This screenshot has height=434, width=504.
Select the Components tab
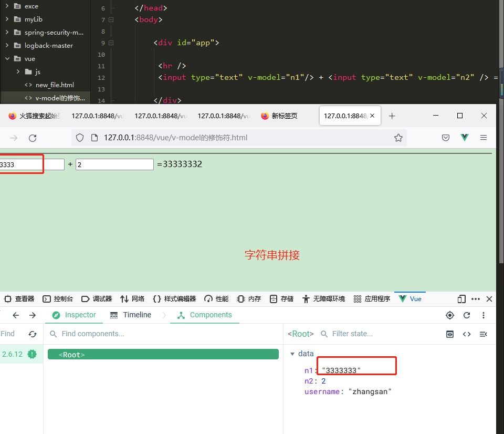(205, 315)
